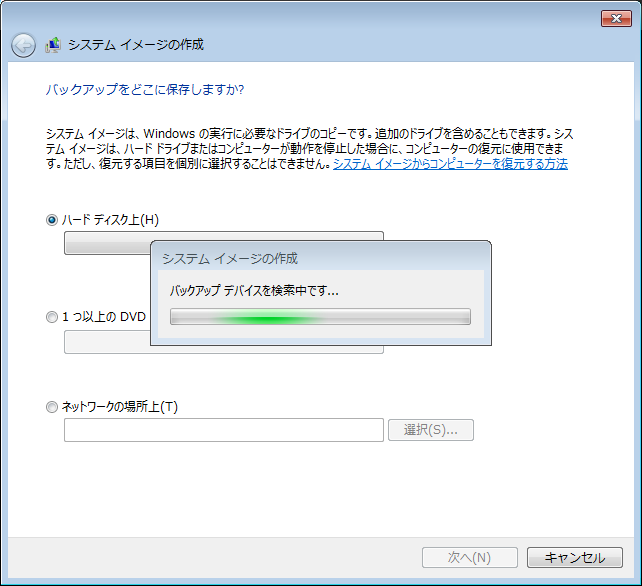The height and width of the screenshot is (586, 642).
Task: Click the blue back arrow button
Action: click(23, 45)
